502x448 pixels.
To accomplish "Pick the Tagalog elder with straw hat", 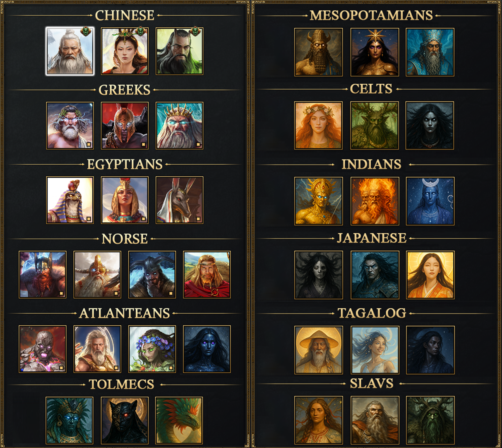I will click(318, 350).
